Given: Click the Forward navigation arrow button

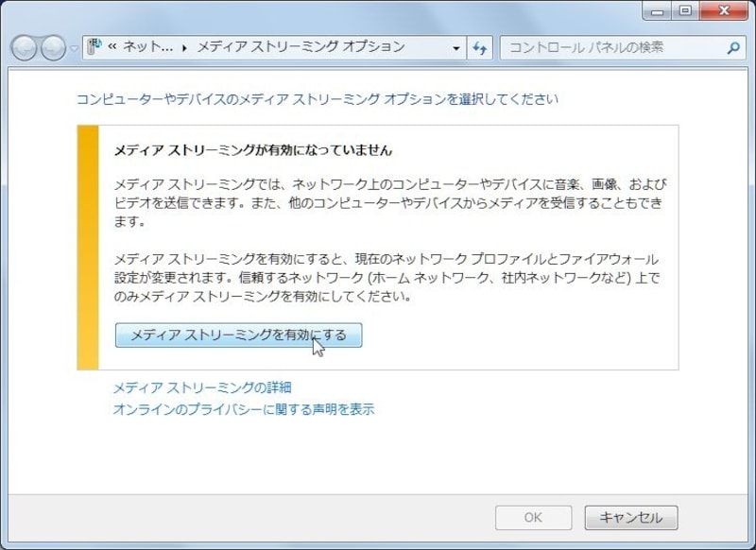Looking at the screenshot, I should click(54, 47).
